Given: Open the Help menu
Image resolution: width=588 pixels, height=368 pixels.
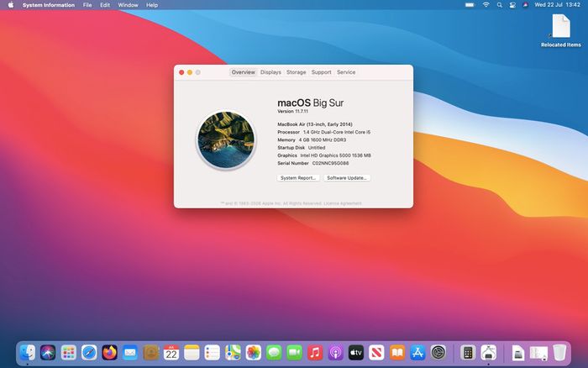Looking at the screenshot, I should (x=152, y=5).
